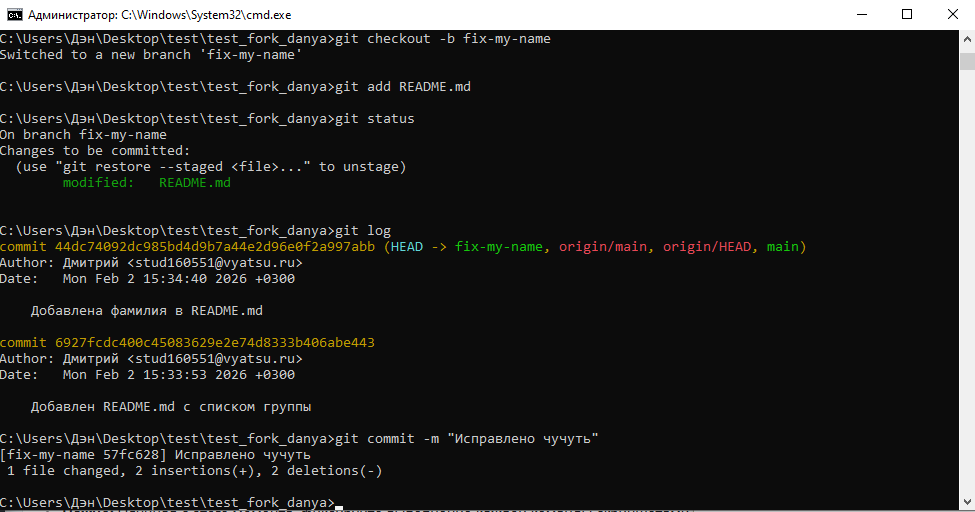
Task: Click the 'Добавлена фамилия в README.md' commit message
Action: click(x=147, y=311)
